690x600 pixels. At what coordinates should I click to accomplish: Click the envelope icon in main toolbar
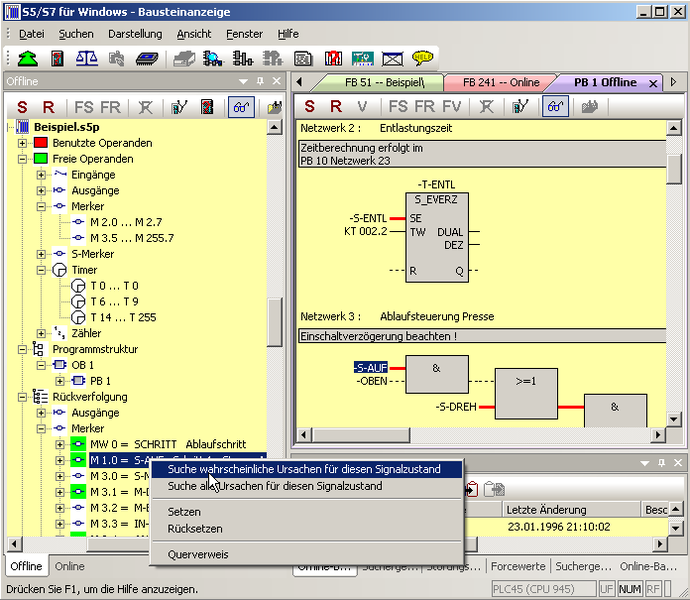tap(392, 59)
